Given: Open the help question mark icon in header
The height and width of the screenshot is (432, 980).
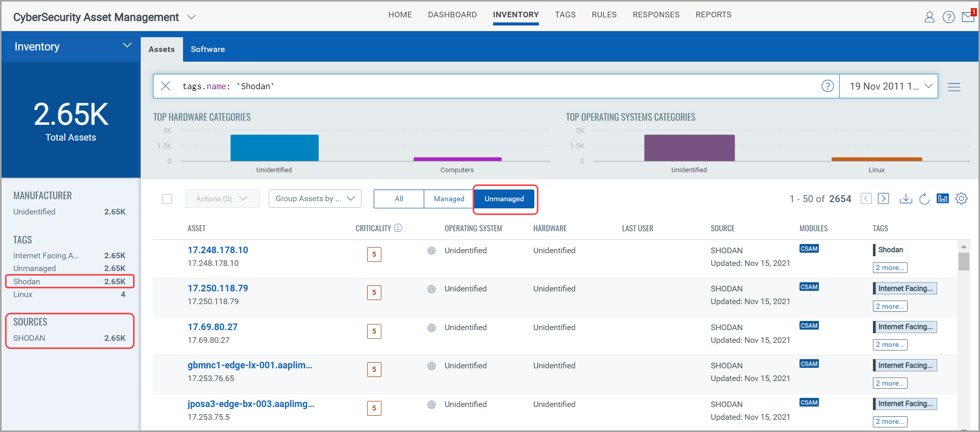Looking at the screenshot, I should (949, 17).
